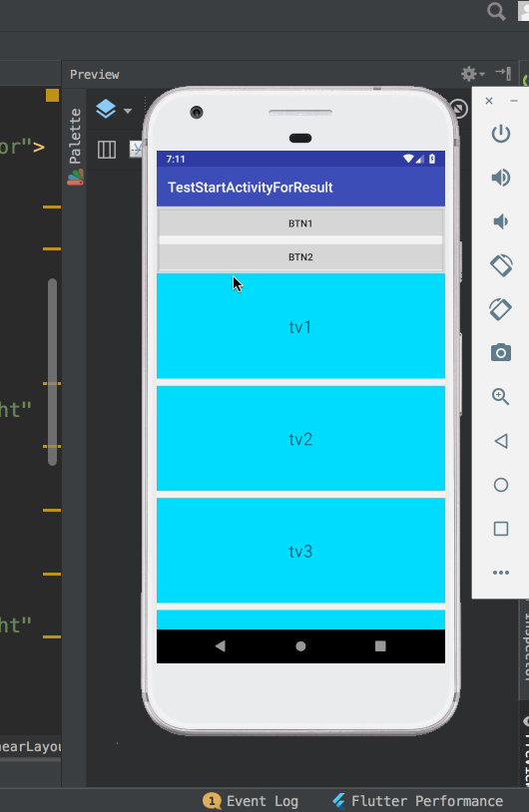
Task: Open Flutter Performance tool window
Action: [417, 801]
